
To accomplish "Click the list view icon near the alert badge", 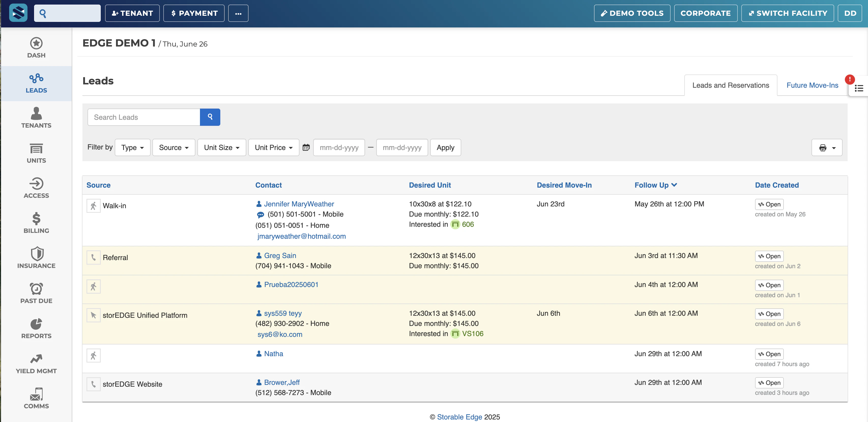I will [x=859, y=88].
